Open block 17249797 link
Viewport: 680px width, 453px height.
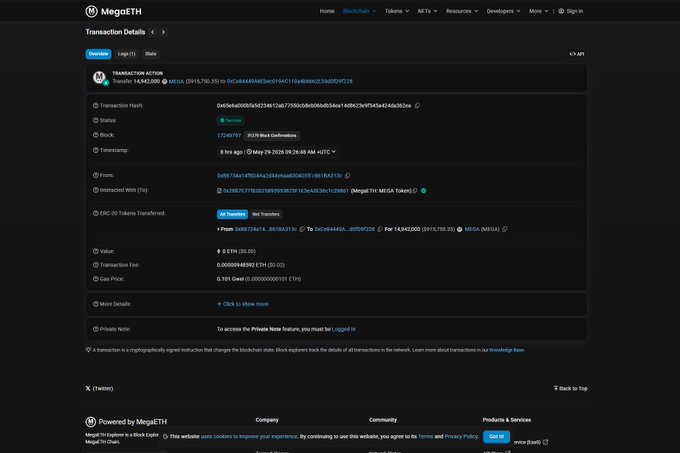(x=229, y=135)
